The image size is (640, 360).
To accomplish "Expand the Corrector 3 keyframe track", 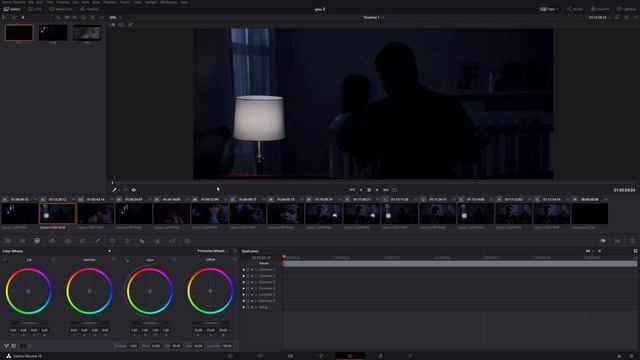I will 256,282.
